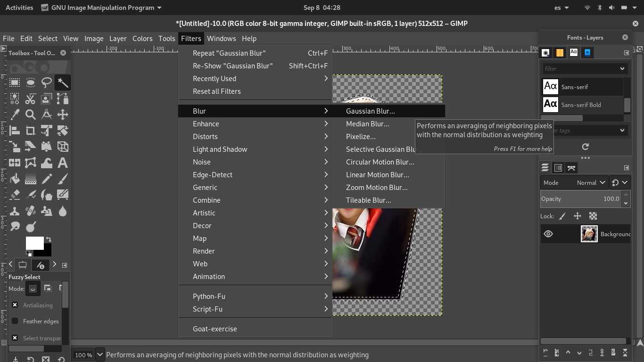
Task: Pick the Color Picker eyedropper tool
Action: (15, 115)
